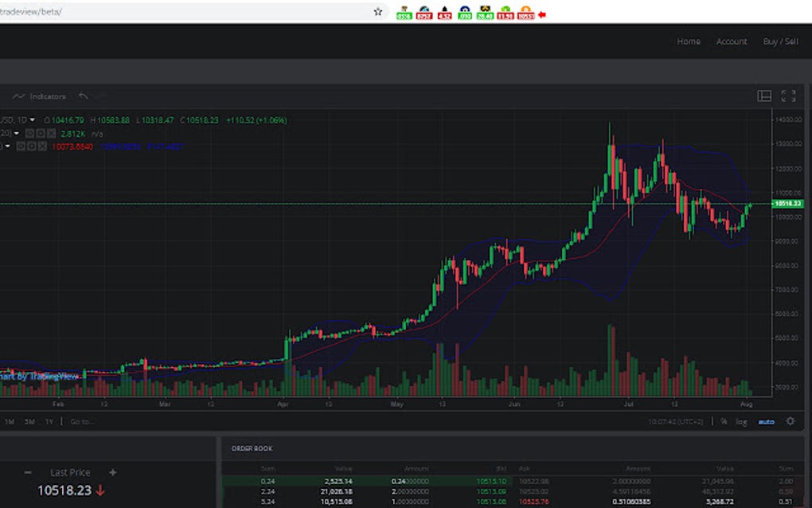Viewport: 812px width, 508px height.
Task: Open the Account menu
Action: (731, 41)
